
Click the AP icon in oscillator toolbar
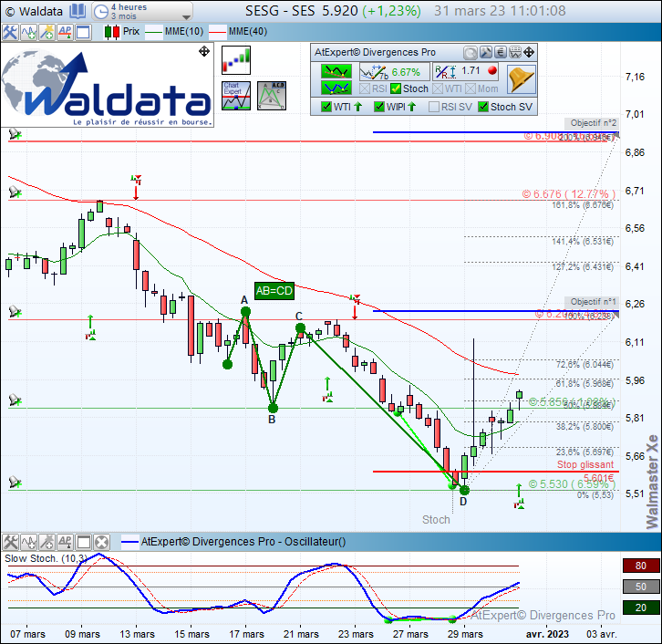(65, 542)
